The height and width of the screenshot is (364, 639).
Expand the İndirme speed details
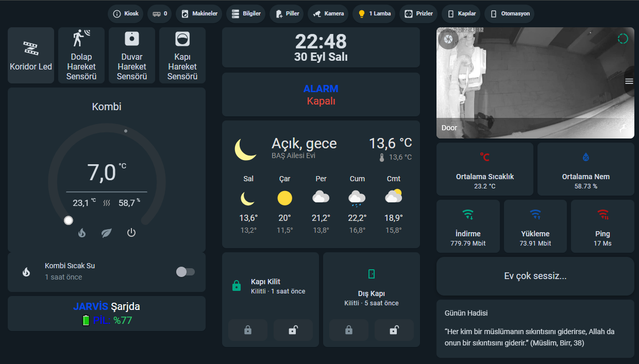pos(468,226)
